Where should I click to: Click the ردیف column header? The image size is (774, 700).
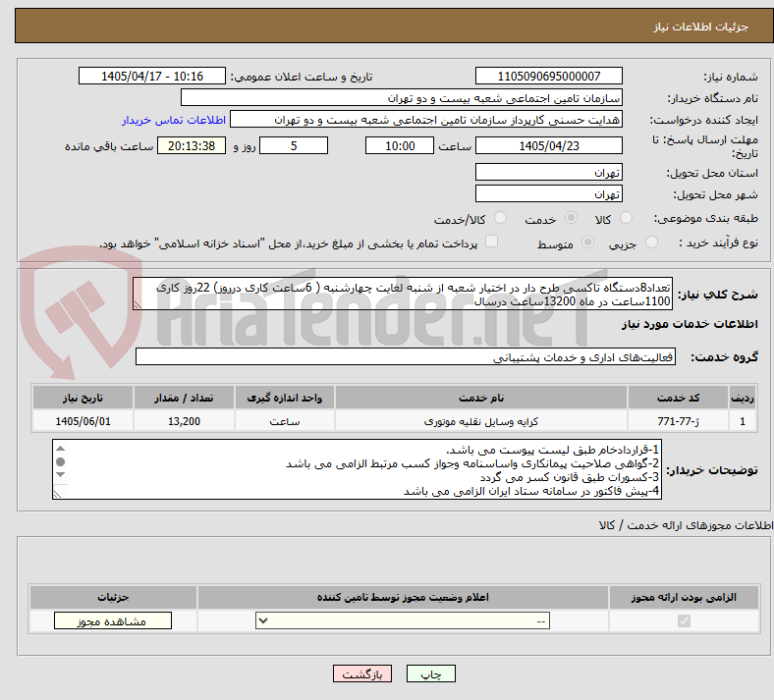[743, 398]
